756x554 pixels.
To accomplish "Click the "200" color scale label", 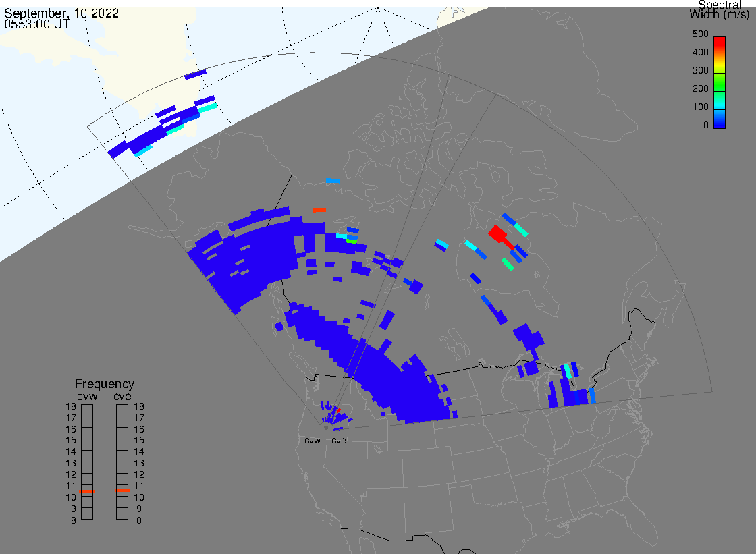I will tap(700, 88).
